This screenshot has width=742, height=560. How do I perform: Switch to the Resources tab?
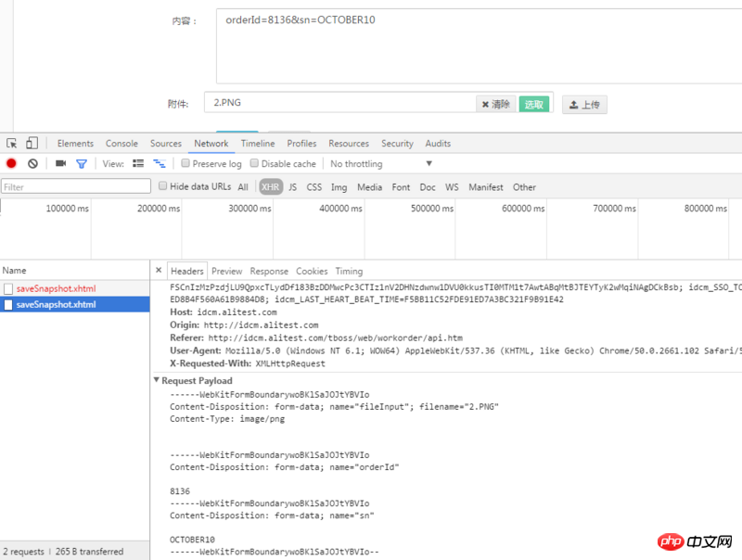coord(349,144)
